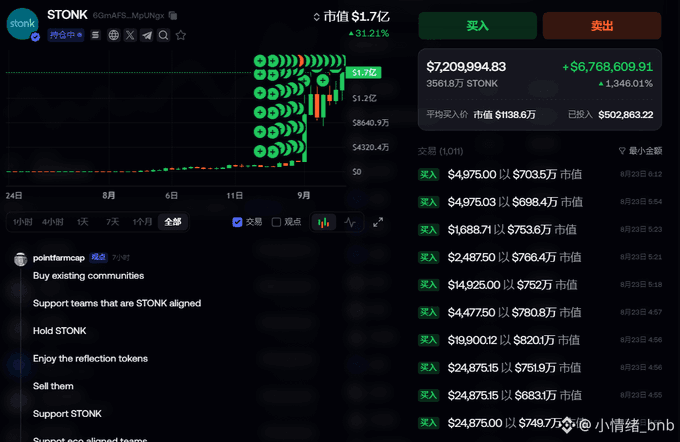Click the $19,900.12 trade row

tap(540, 340)
